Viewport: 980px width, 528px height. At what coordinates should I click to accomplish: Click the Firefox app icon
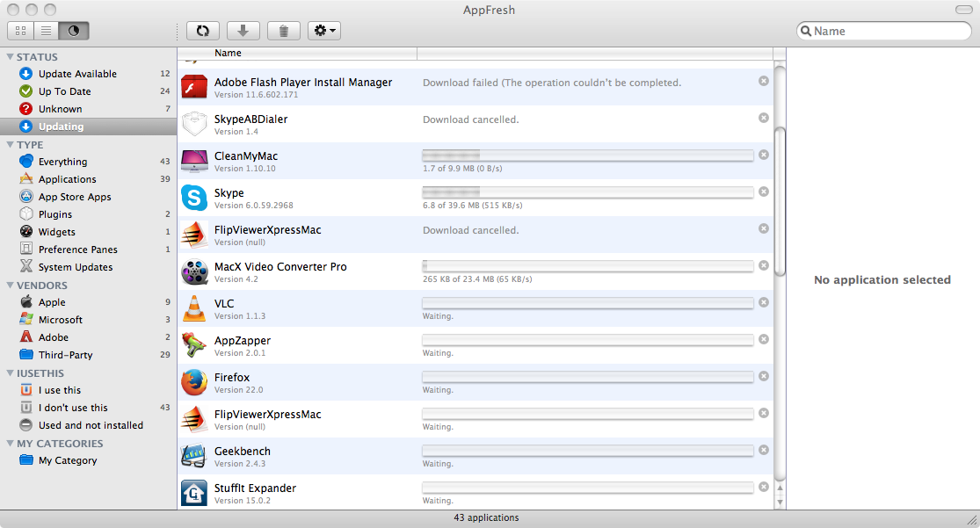click(193, 383)
